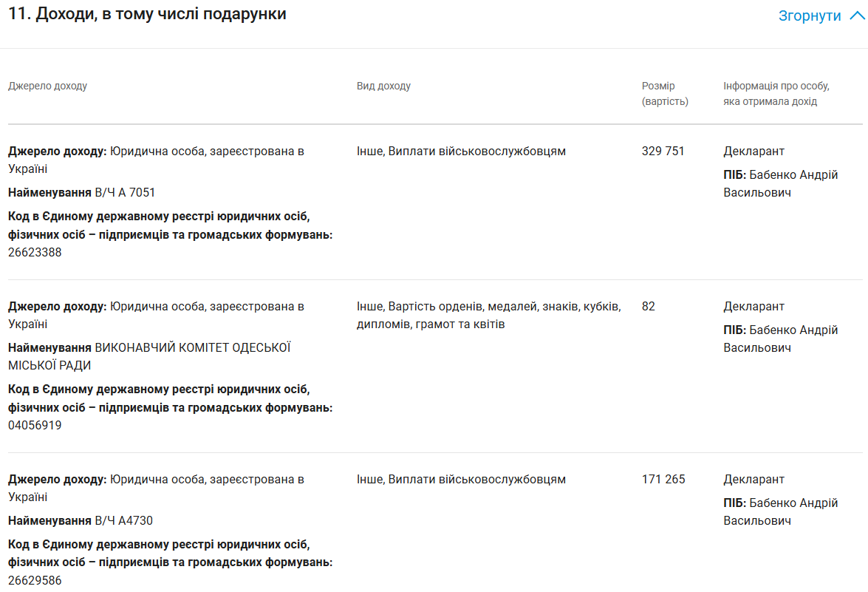Click the income amount 82
Image resolution: width=868 pixels, height=592 pixels.
tap(648, 306)
